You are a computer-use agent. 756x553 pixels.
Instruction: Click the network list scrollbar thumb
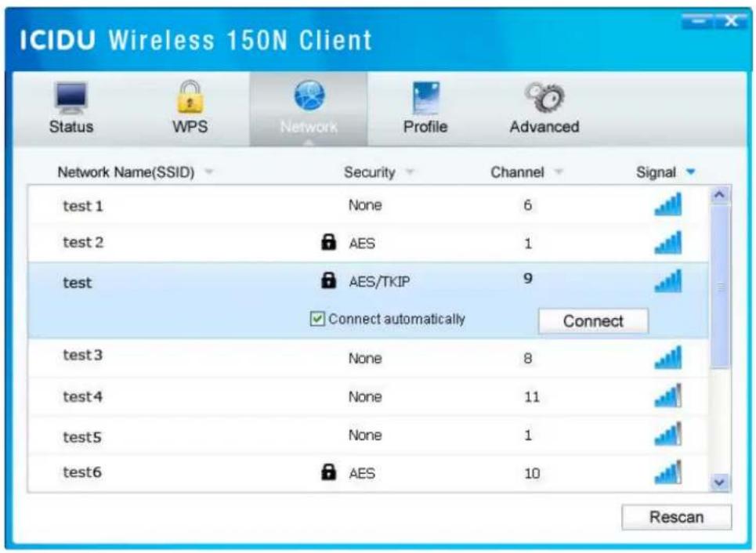pos(721,287)
